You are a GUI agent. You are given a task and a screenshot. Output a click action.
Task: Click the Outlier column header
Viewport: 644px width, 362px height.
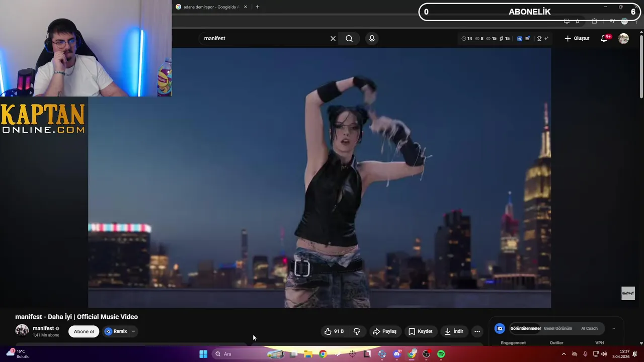(556, 343)
